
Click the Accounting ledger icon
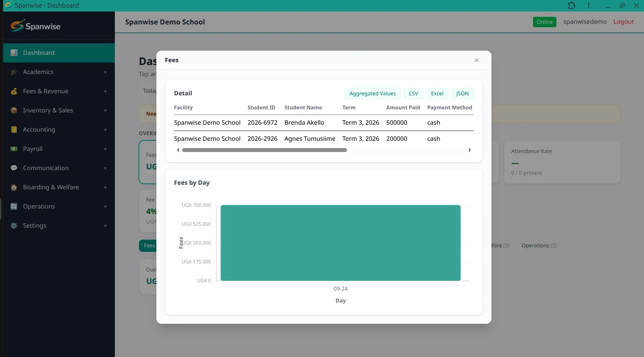tap(14, 130)
